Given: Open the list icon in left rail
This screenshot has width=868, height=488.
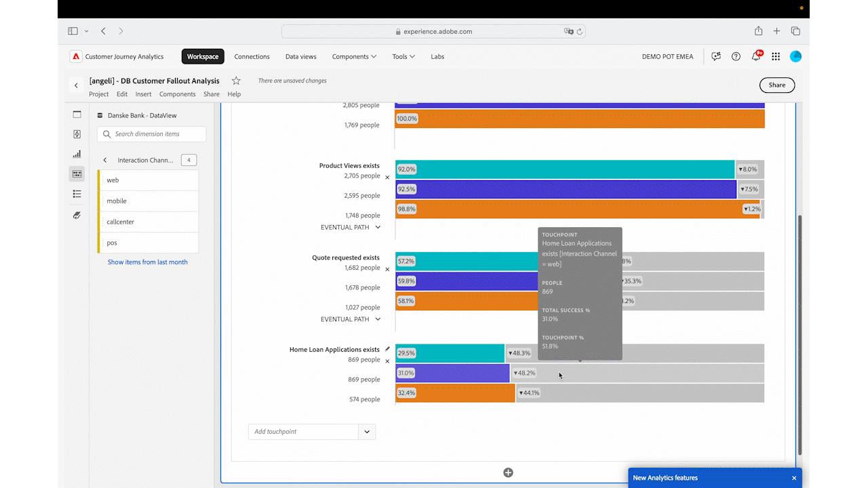Looking at the screenshot, I should pyautogui.click(x=77, y=194).
